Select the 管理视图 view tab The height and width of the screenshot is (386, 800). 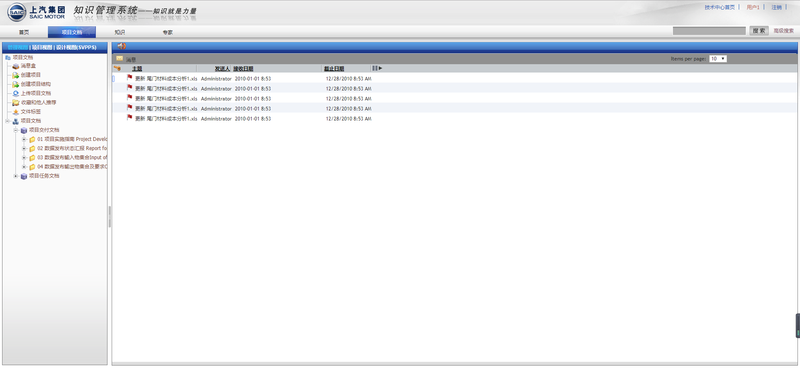coord(18,47)
